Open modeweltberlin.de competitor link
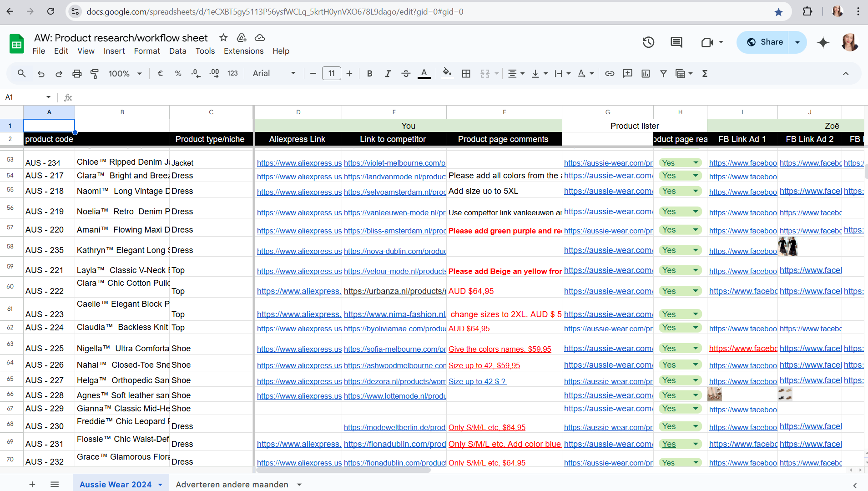868x491 pixels. coord(395,428)
